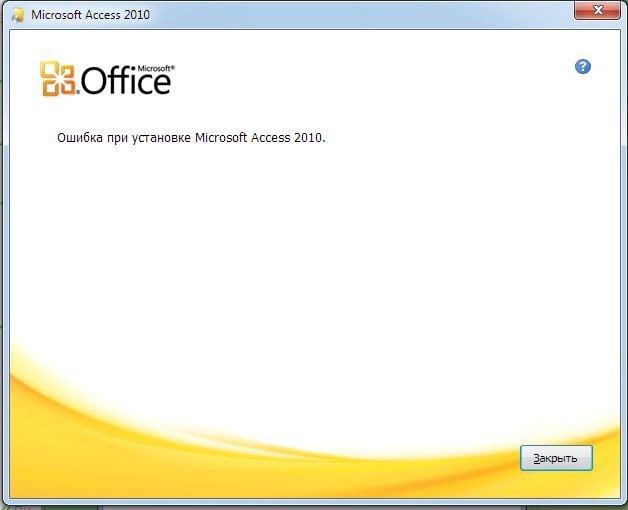The width and height of the screenshot is (628, 510).
Task: Select the text 'Ошибка при установке Microsoft Access 2010.'
Action: [x=191, y=138]
